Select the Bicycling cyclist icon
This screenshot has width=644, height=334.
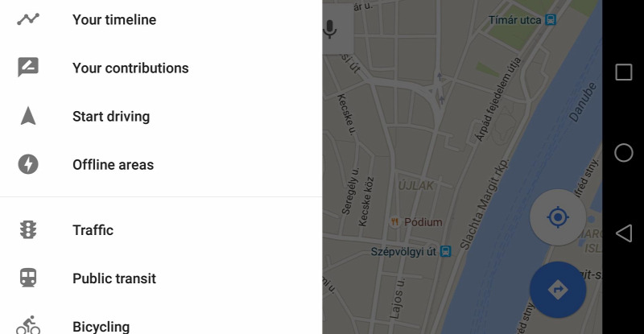[x=28, y=325]
